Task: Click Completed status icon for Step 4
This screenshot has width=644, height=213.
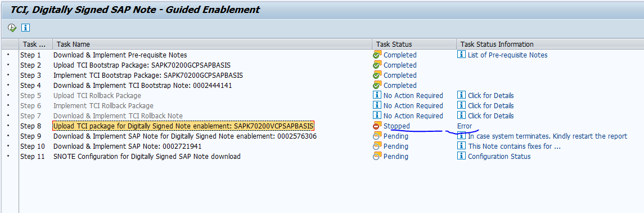Action: tap(377, 85)
